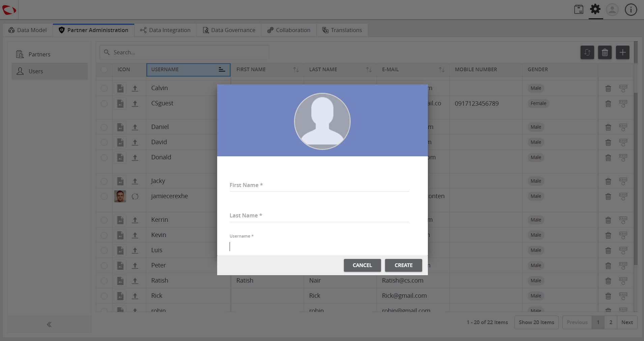This screenshot has height=341, width=644.
Task: Switch to the Data Integration tab
Action: tap(166, 30)
